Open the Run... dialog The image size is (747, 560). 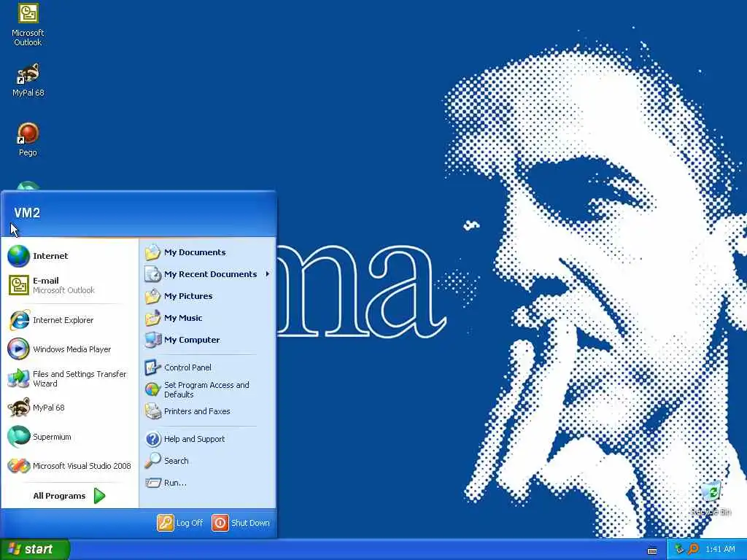pos(207,483)
